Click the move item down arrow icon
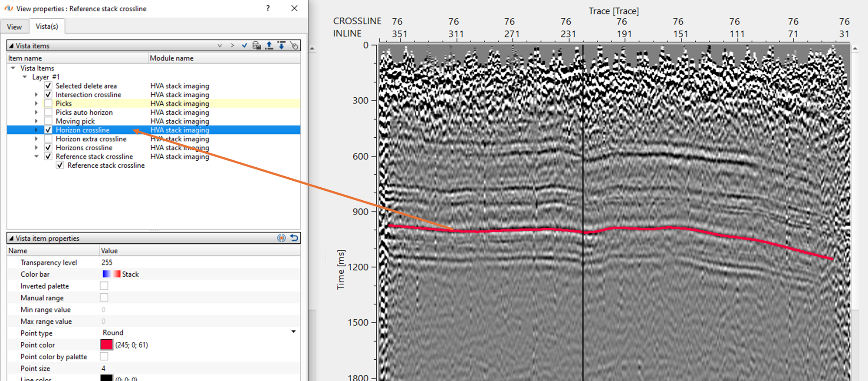868x381 pixels. [x=282, y=46]
